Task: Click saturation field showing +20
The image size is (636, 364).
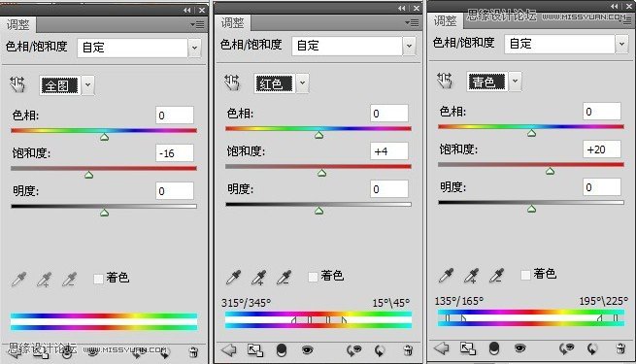Action: tap(602, 149)
